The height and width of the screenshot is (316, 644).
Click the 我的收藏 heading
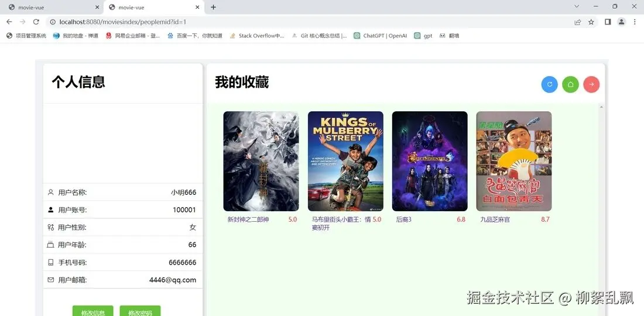(x=242, y=83)
